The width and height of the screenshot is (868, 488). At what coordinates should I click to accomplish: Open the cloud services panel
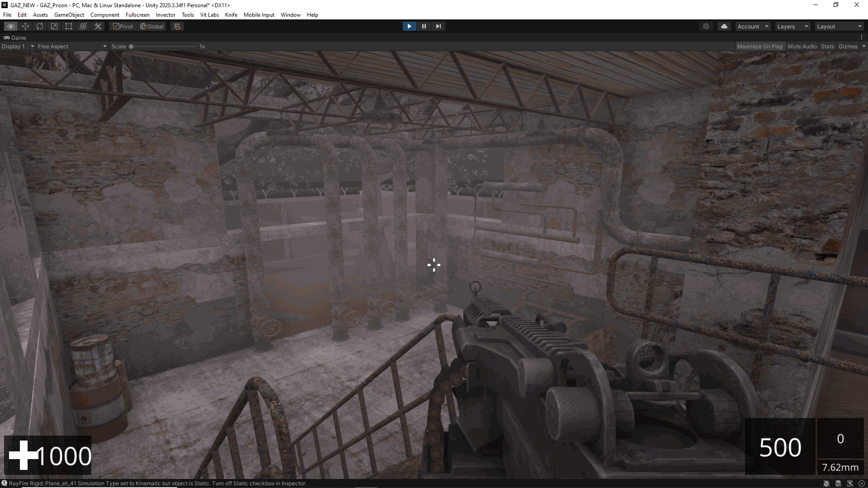[x=724, y=26]
